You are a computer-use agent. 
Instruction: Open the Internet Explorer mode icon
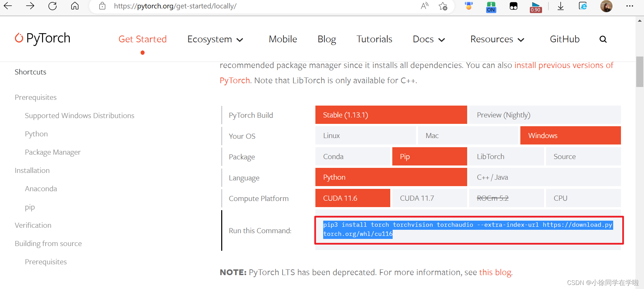point(583,6)
